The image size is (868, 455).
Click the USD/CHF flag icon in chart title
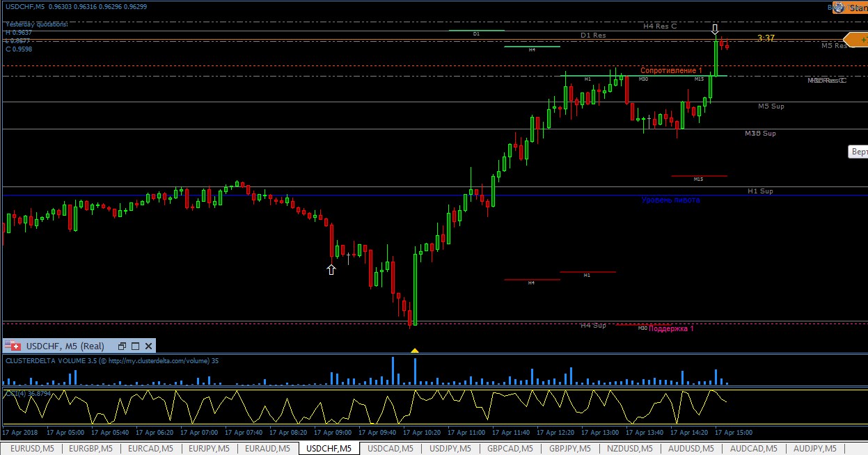pos(14,346)
